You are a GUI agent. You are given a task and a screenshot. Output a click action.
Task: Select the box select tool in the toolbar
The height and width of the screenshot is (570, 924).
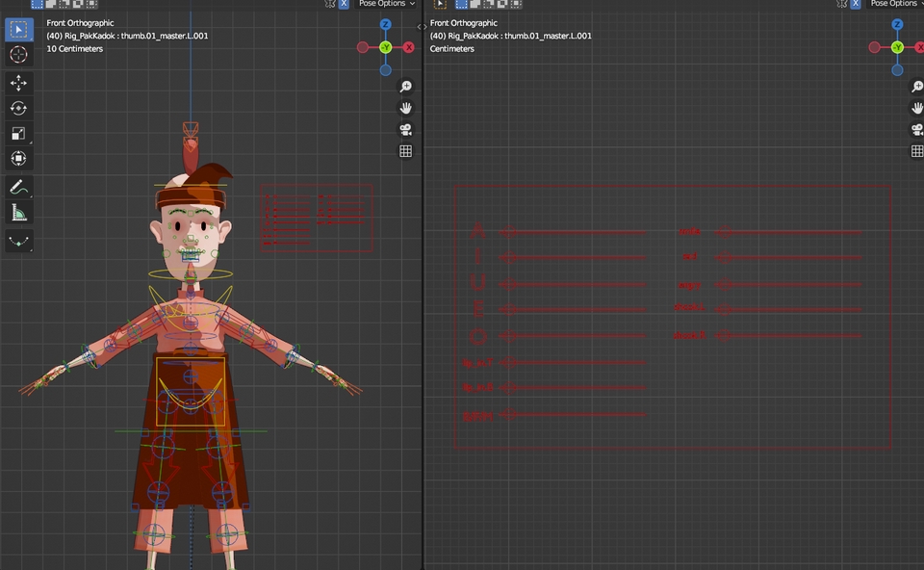(x=18, y=29)
